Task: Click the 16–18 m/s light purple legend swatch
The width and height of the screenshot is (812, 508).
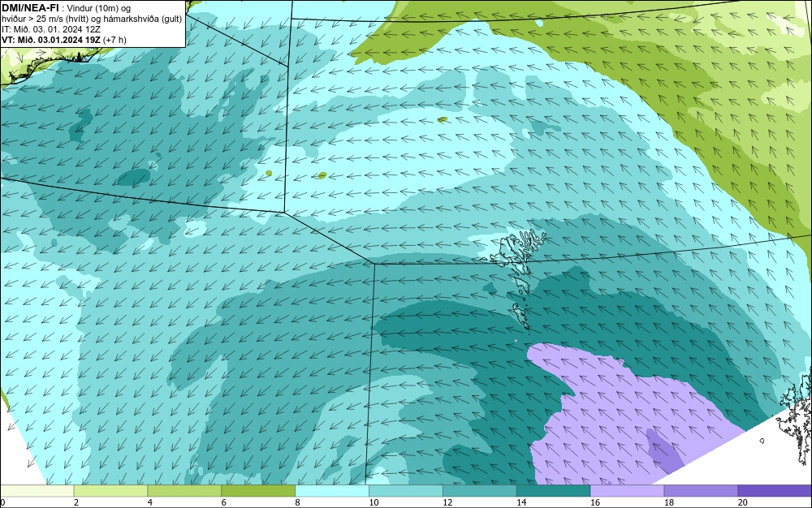Action: [x=627, y=491]
